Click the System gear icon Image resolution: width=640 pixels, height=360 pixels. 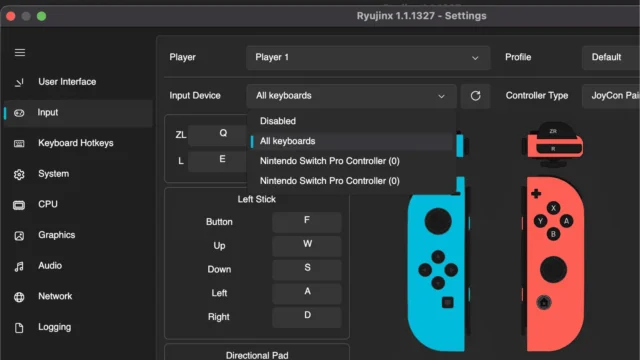[x=19, y=175]
